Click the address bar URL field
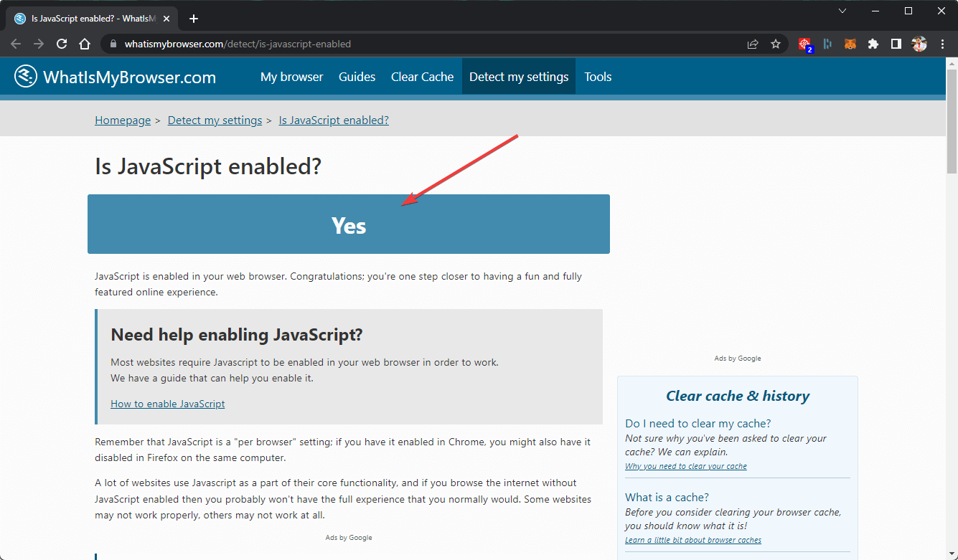The image size is (958, 560). coord(431,44)
